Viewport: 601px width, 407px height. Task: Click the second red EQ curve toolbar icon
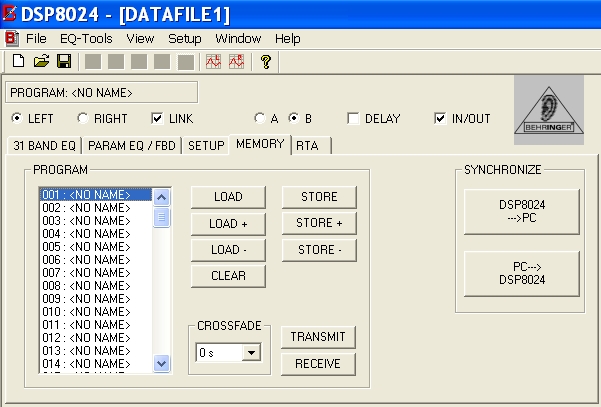point(236,61)
